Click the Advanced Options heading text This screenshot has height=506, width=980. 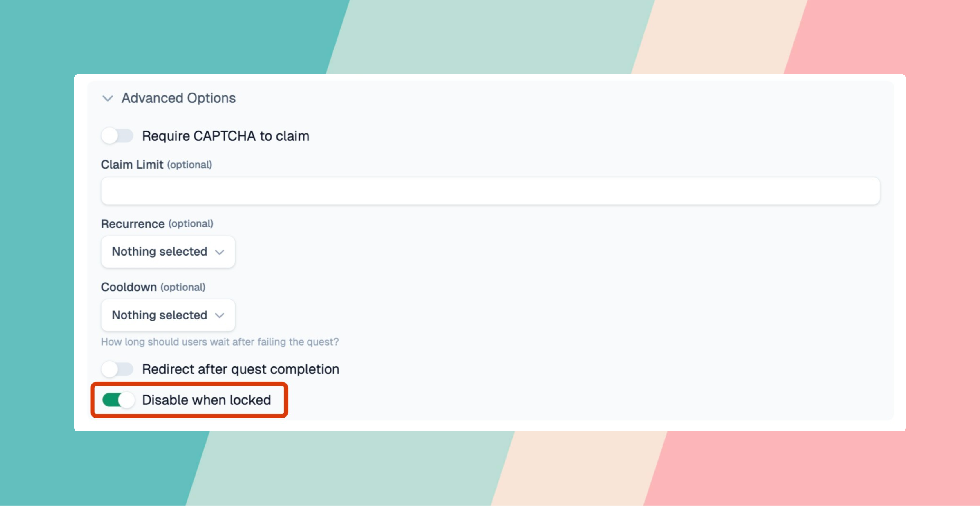pos(178,98)
